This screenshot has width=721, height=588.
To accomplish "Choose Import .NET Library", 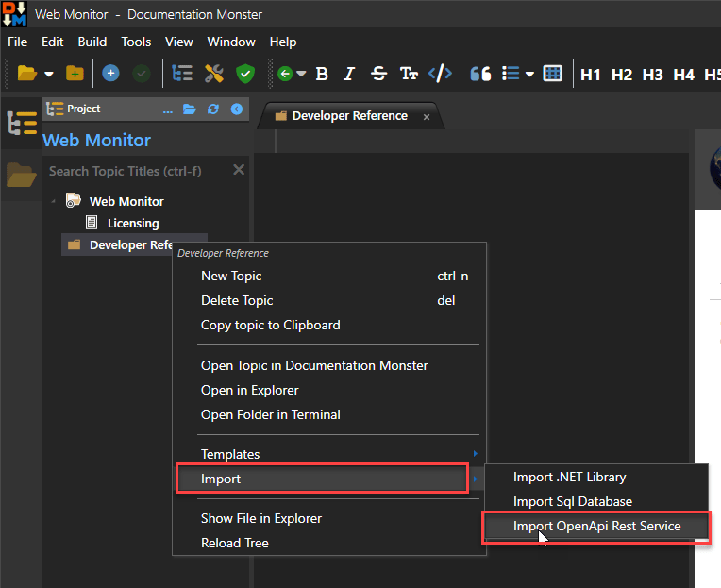I will pos(596,478).
